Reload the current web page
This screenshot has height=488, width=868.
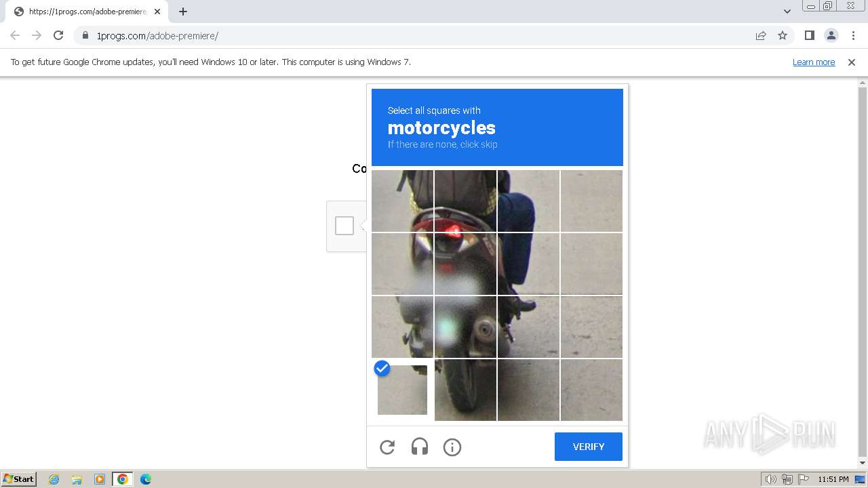coord(58,35)
